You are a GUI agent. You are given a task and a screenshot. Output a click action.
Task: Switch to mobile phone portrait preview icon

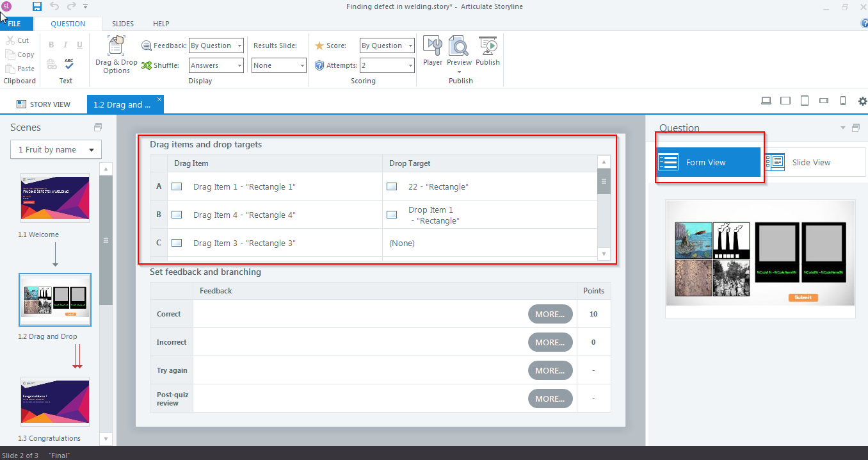point(843,101)
